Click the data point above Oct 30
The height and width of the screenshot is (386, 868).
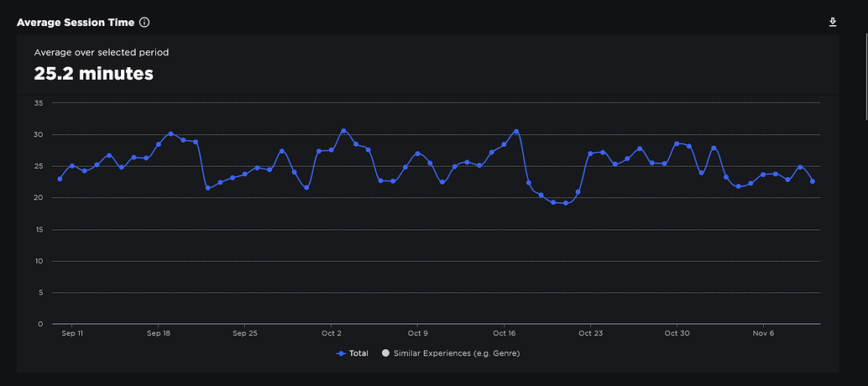[x=677, y=143]
